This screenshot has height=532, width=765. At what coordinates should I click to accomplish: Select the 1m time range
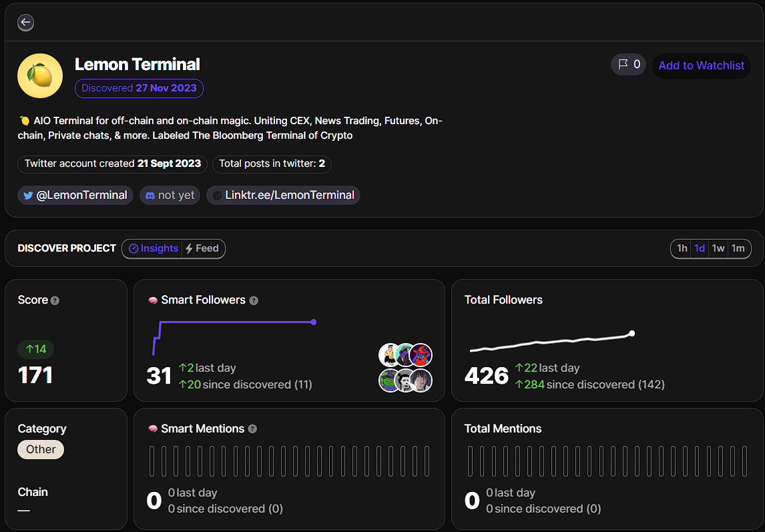pos(738,248)
